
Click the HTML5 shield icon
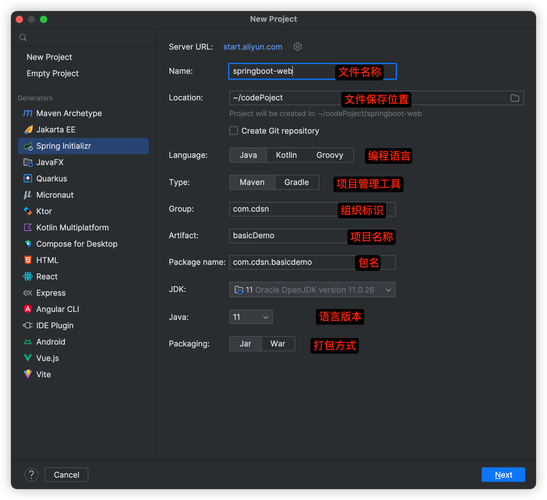tap(28, 260)
